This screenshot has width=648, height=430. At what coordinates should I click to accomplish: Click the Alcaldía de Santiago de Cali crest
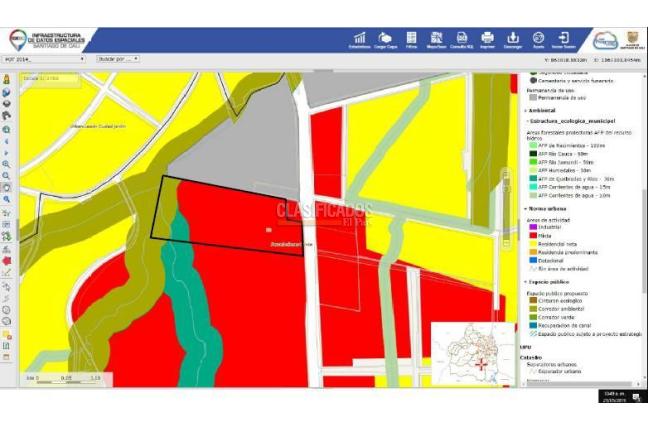632,40
